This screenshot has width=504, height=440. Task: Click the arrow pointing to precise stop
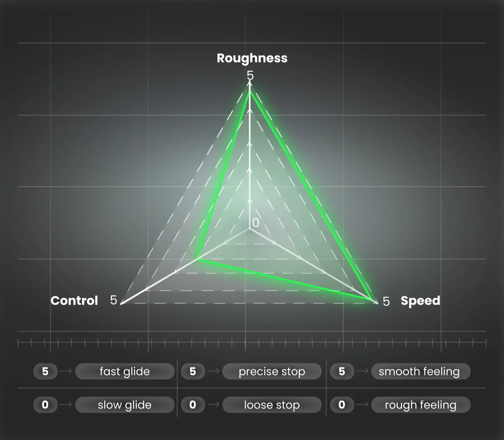pyautogui.click(x=213, y=371)
